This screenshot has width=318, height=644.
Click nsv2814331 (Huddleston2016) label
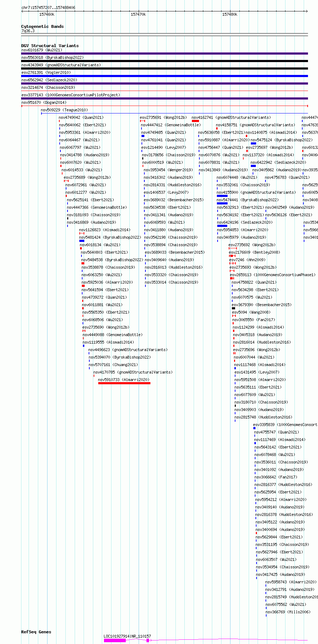173,185
